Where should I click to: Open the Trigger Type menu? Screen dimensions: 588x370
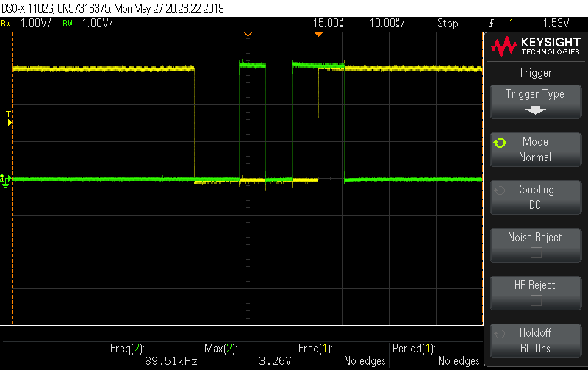(x=535, y=102)
